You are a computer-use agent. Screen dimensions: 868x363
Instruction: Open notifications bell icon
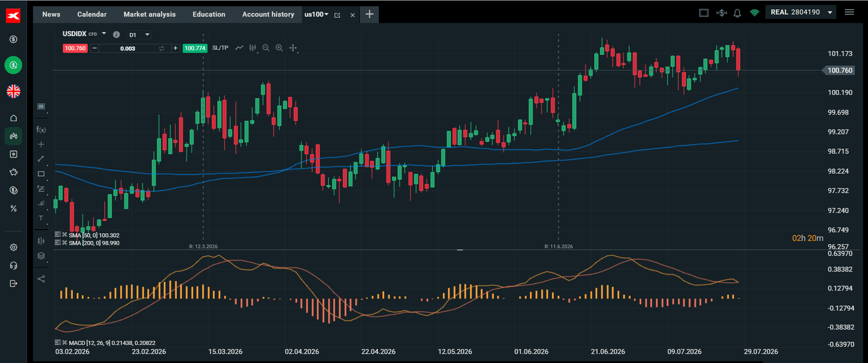pyautogui.click(x=737, y=13)
